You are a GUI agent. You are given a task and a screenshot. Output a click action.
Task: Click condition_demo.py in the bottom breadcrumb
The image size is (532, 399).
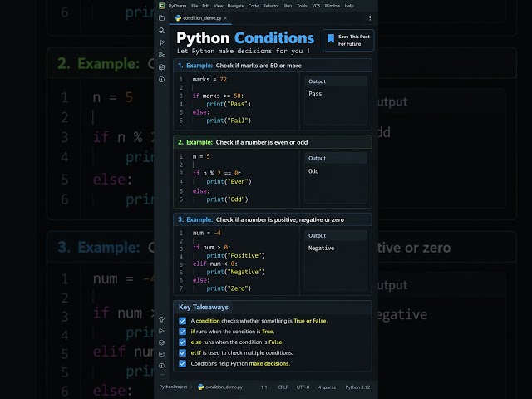224,387
